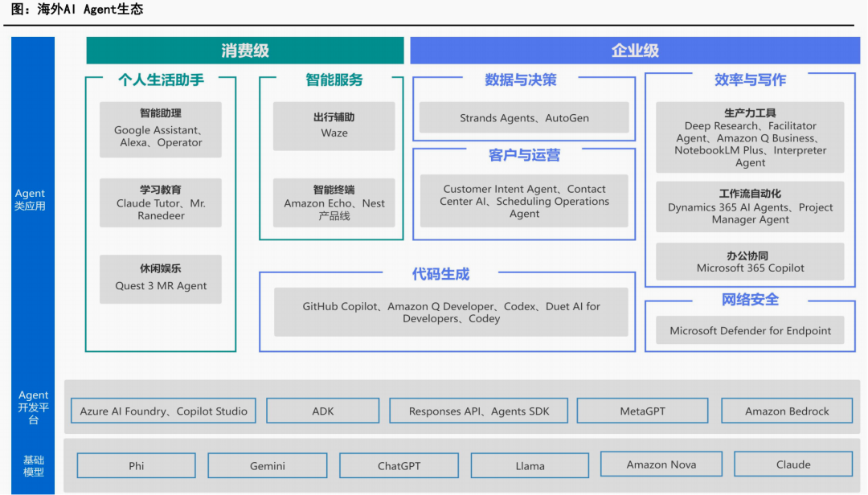Click the ChatGPT model box
Screen dimensions: 868x495
click(399, 465)
